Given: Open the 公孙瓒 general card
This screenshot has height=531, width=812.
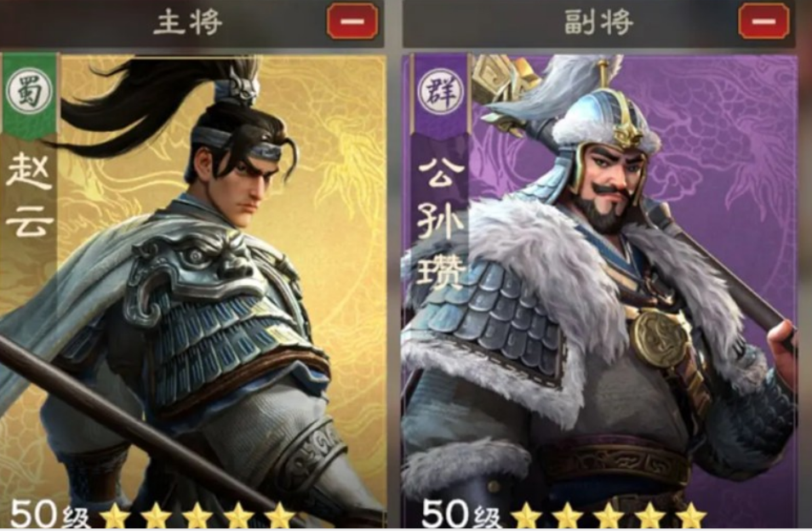Looking at the screenshot, I should [600, 290].
